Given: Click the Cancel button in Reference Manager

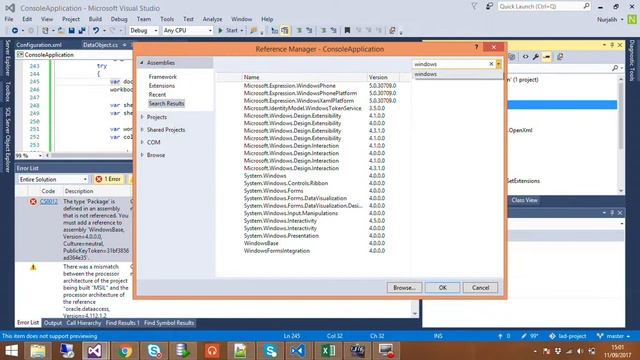Looking at the screenshot, I should 480,288.
